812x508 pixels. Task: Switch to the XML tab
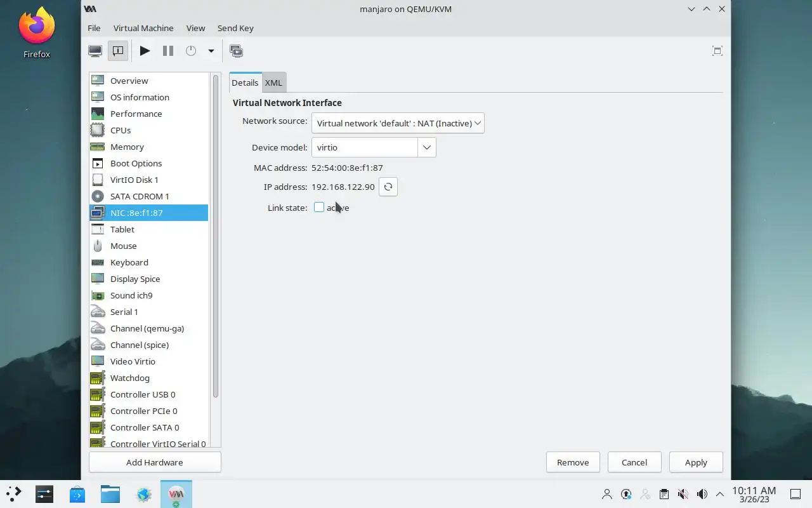click(273, 83)
